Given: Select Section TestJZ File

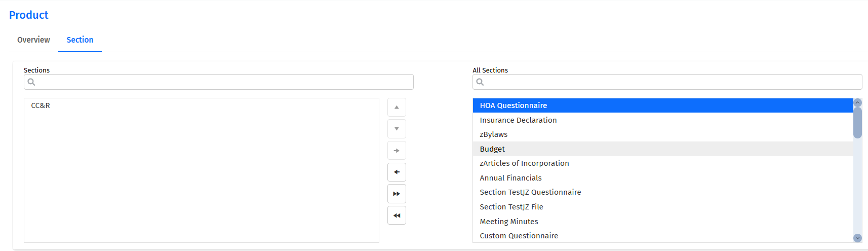Looking at the screenshot, I should pos(663,207).
